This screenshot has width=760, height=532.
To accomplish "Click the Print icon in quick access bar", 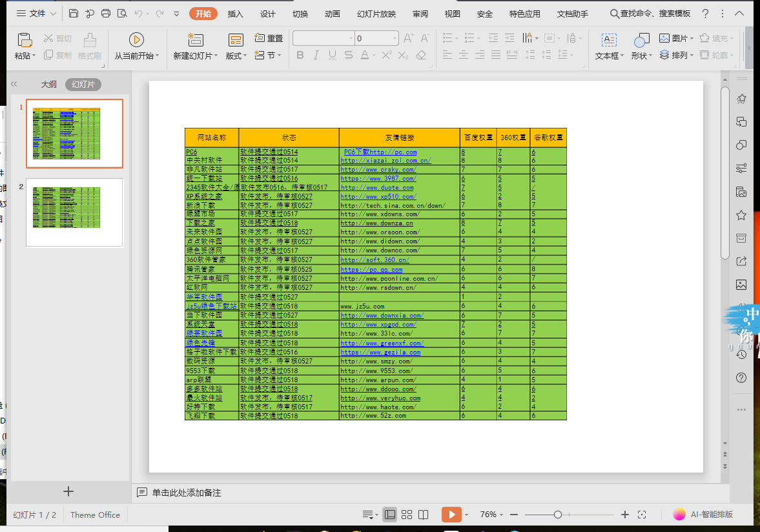I will pyautogui.click(x=106, y=14).
